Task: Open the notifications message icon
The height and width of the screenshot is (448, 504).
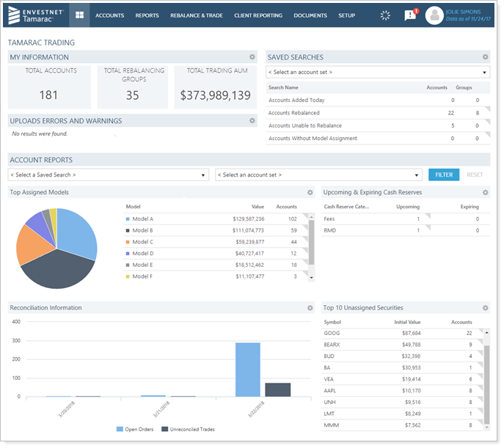Action: [409, 15]
